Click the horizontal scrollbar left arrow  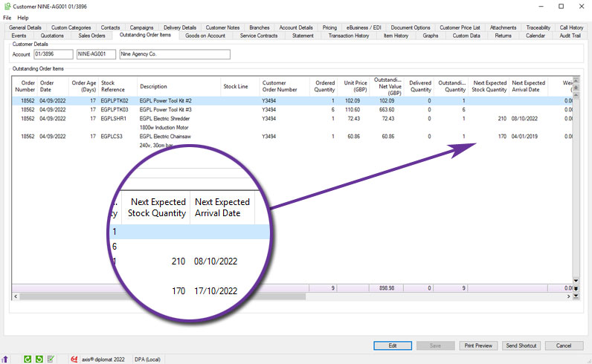[x=16, y=296]
